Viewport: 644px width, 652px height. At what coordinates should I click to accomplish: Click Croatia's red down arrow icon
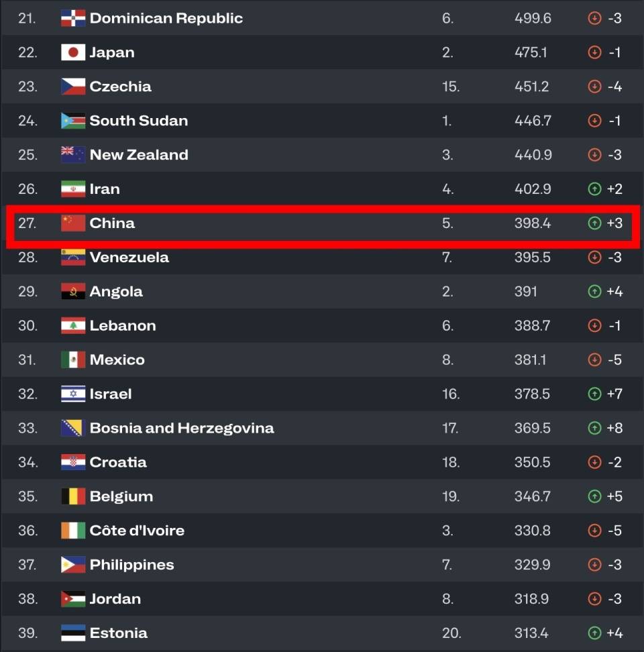pyautogui.click(x=594, y=462)
